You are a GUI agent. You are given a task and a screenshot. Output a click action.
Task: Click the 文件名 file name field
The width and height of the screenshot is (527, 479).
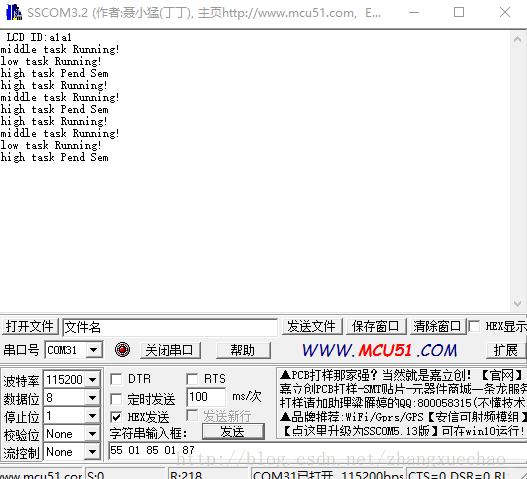click(x=170, y=327)
